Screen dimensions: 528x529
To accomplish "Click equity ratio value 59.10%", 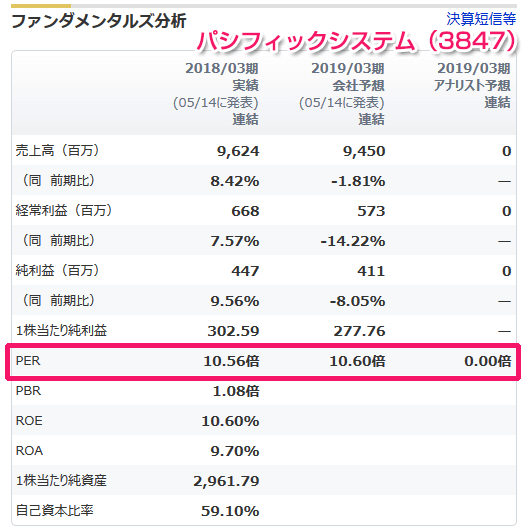I will click(x=230, y=511).
